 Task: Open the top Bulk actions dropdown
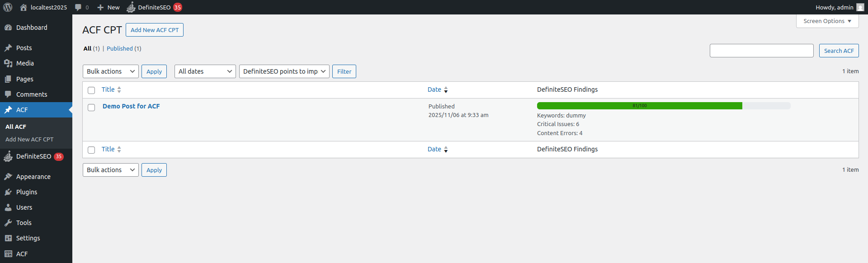pos(111,71)
